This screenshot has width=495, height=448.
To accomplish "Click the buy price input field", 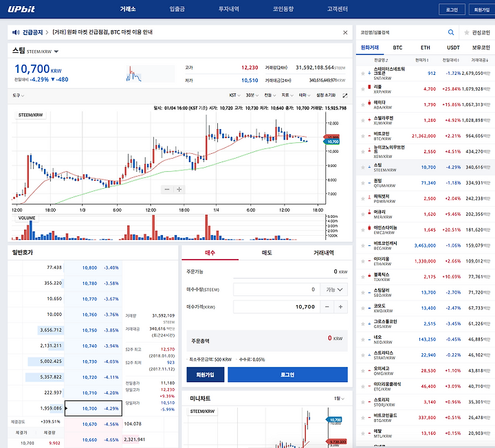I will [x=276, y=306].
